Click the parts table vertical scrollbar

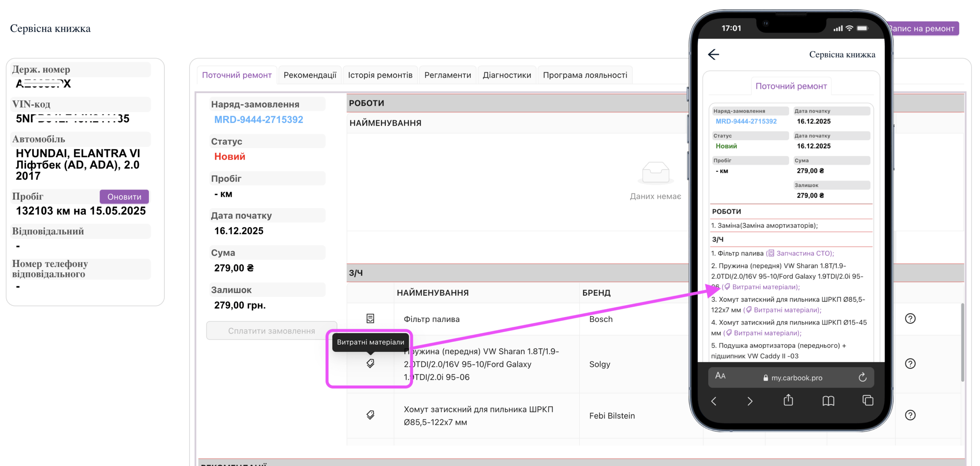click(x=962, y=342)
